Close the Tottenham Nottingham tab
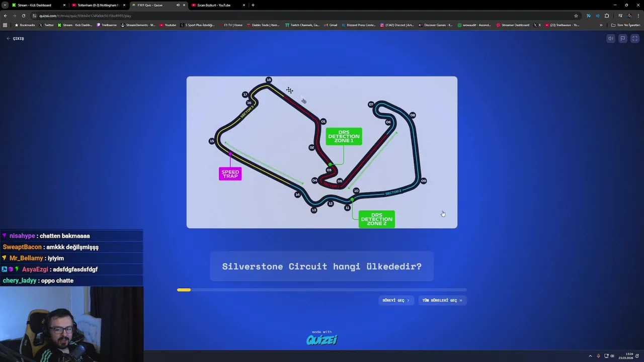The height and width of the screenshot is (362, 644). coord(124,5)
